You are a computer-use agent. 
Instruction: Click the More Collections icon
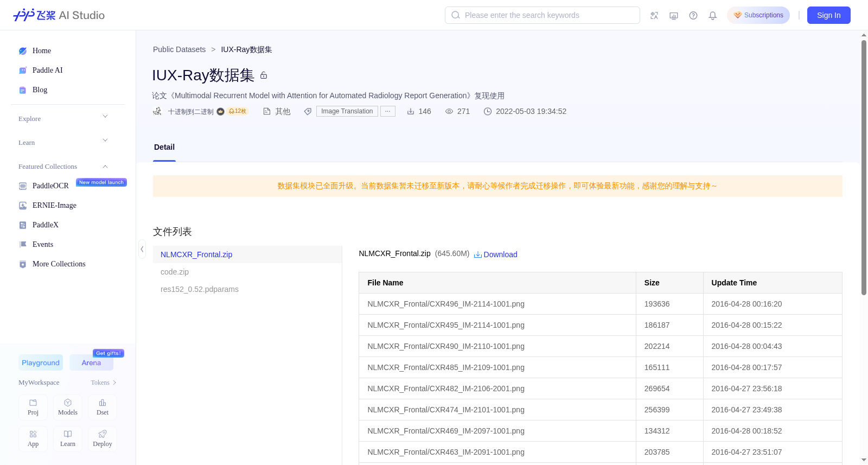23,264
